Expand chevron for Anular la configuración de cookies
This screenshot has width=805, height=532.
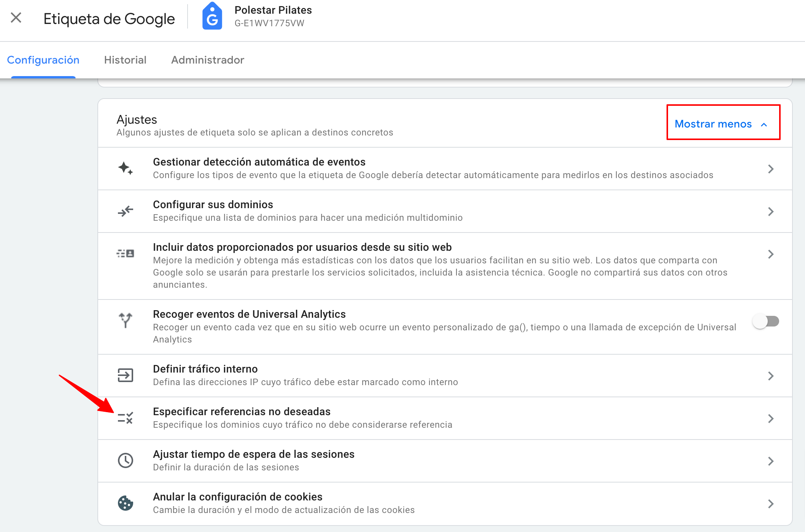click(x=771, y=504)
